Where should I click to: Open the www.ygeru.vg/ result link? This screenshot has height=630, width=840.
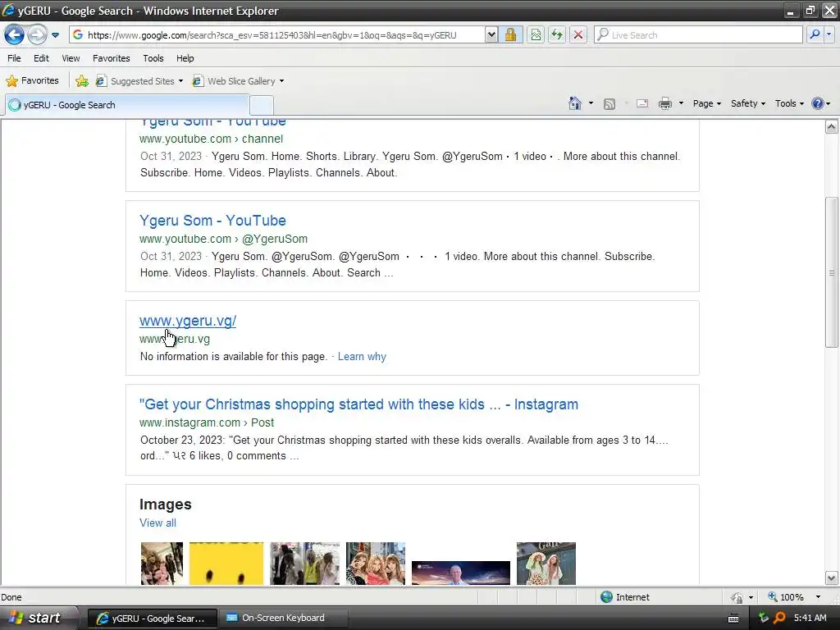pos(188,321)
